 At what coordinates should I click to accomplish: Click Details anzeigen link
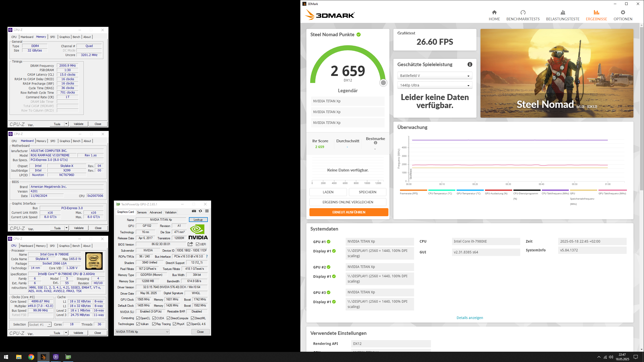[x=470, y=318]
